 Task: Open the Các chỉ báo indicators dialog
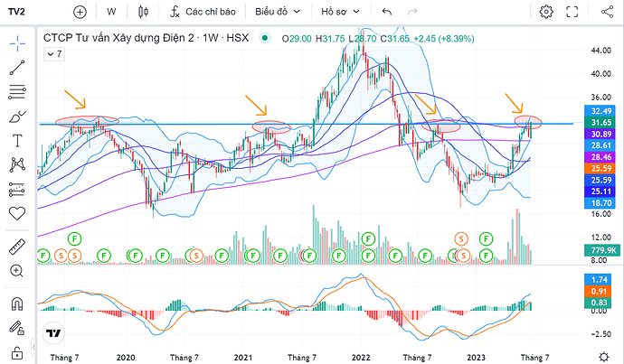coord(203,12)
